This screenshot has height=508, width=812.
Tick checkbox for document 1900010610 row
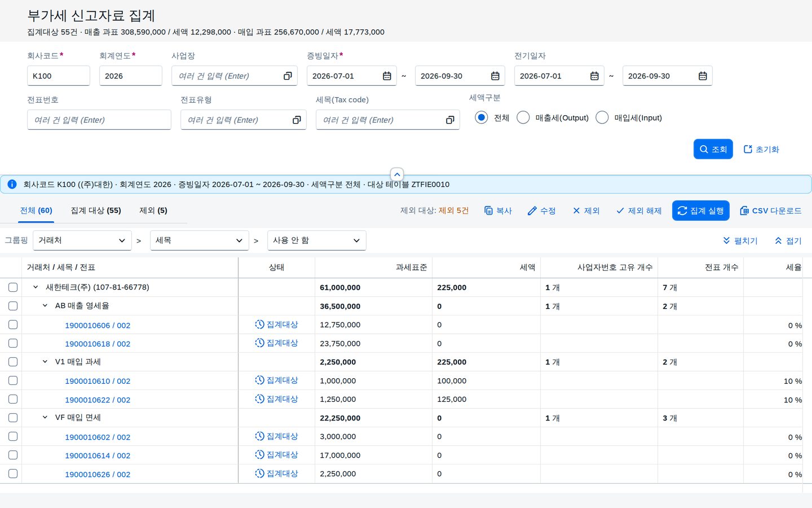pos(13,380)
